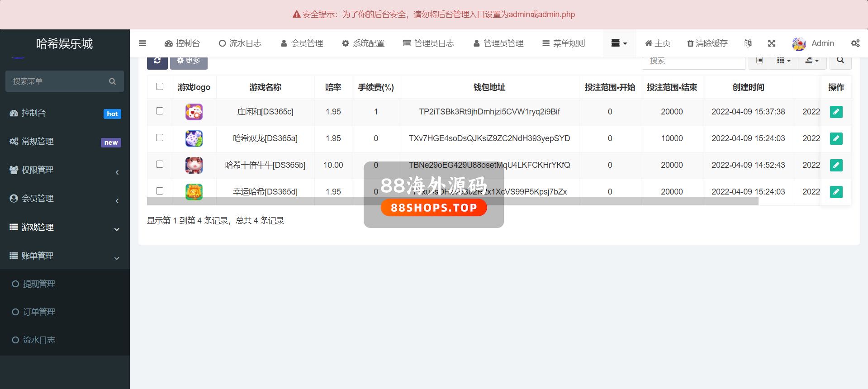
Task: Click the fullscreen expand icon
Action: coord(772,43)
